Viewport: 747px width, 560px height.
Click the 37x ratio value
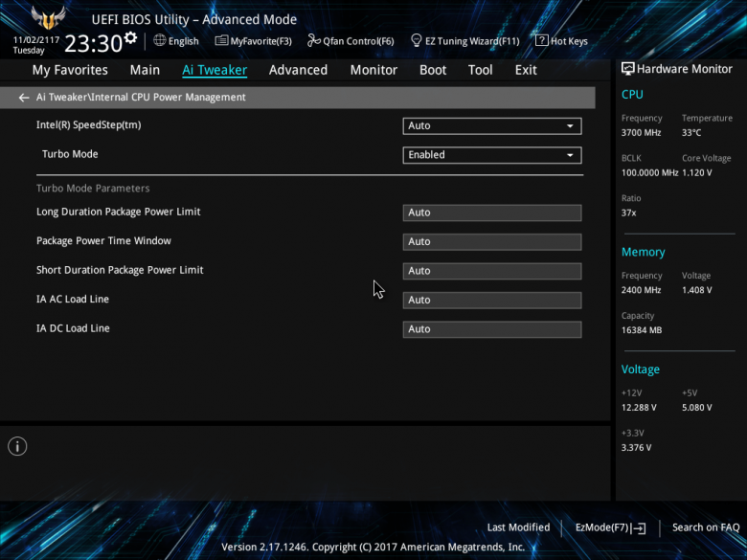click(628, 213)
